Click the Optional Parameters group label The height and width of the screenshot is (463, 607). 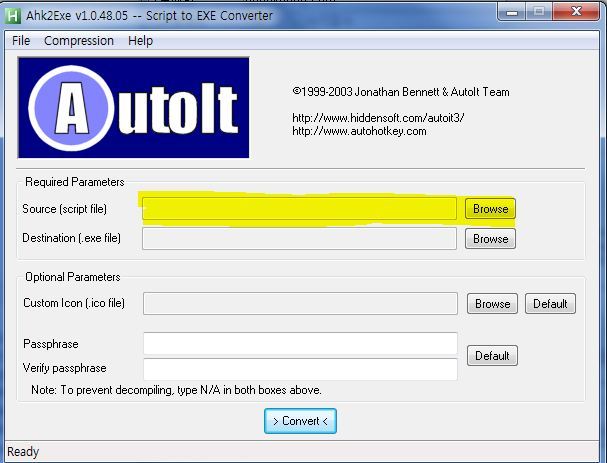[73, 277]
